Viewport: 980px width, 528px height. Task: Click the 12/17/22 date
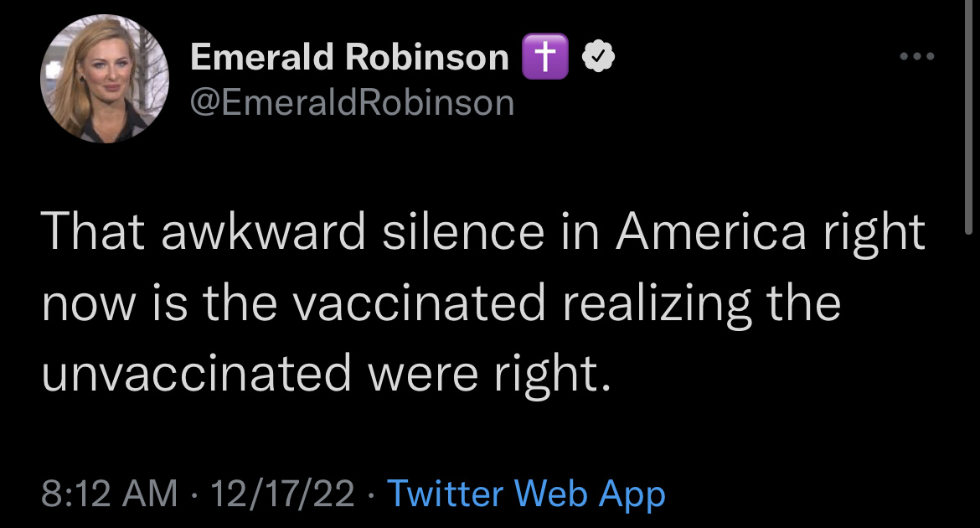pos(282,493)
